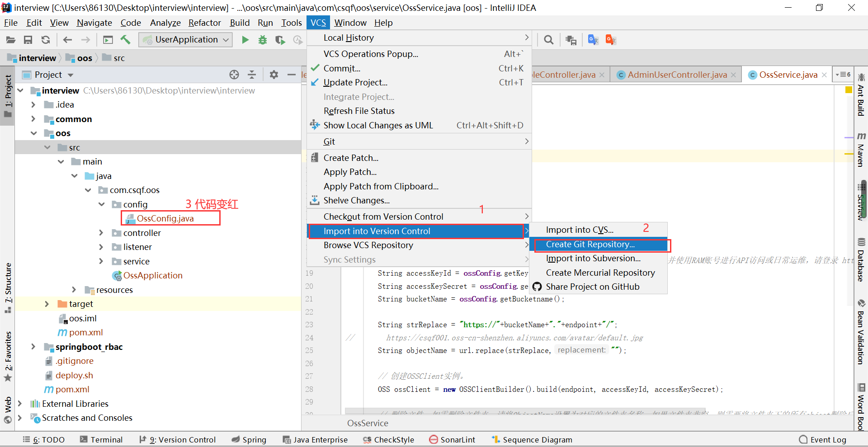The height and width of the screenshot is (447, 868).
Task: Open the CheckStyle tool window
Action: pos(388,440)
